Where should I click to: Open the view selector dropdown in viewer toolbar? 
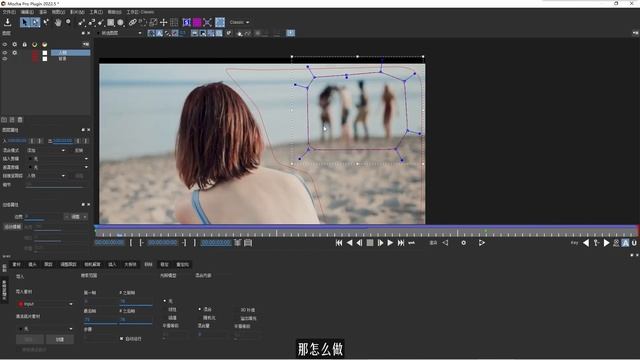(119, 33)
